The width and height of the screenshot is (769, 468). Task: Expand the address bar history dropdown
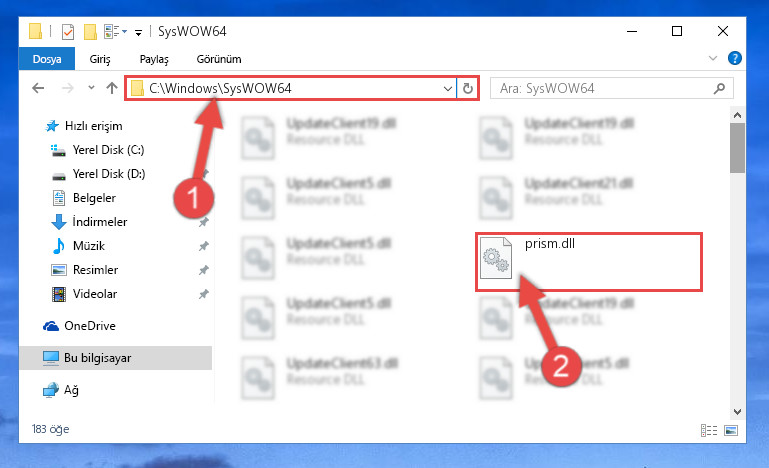(447, 89)
